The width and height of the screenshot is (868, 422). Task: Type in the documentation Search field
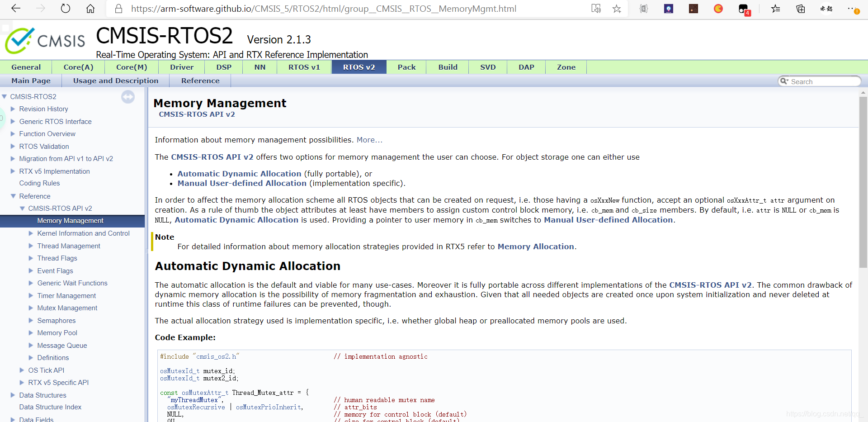point(824,81)
